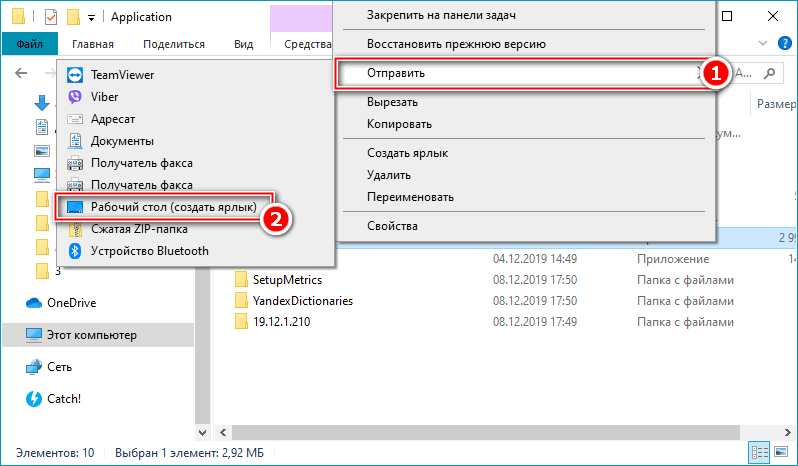Select Сжатая ZIP-папка option
Viewport: 798px width, 466px height.
[137, 229]
